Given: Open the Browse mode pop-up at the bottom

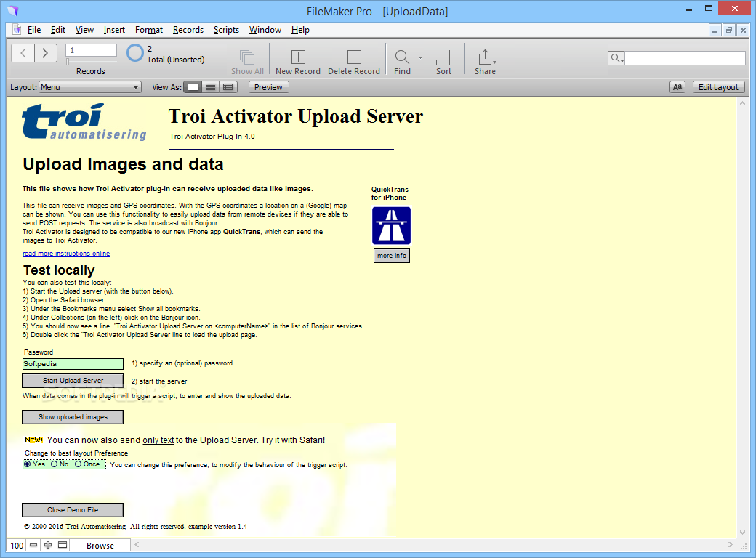Looking at the screenshot, I should (x=100, y=546).
